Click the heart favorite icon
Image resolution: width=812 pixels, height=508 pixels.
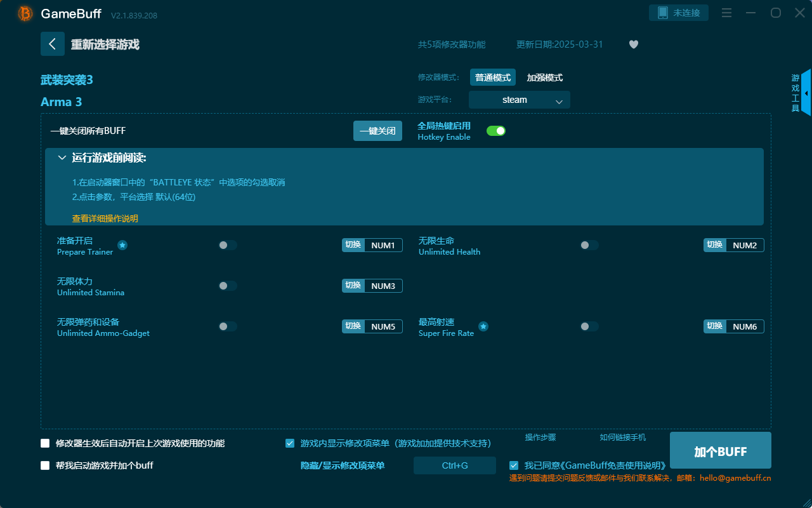[x=633, y=44]
